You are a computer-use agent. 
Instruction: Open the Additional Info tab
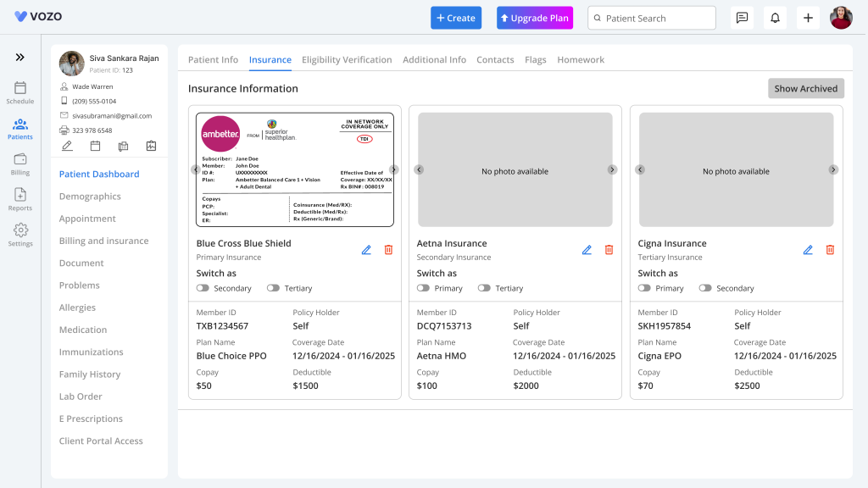pyautogui.click(x=435, y=60)
